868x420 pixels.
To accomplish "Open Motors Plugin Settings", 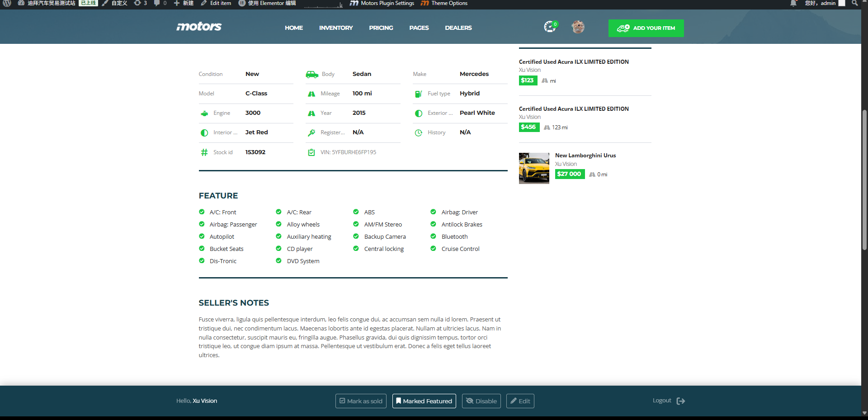I will [382, 3].
